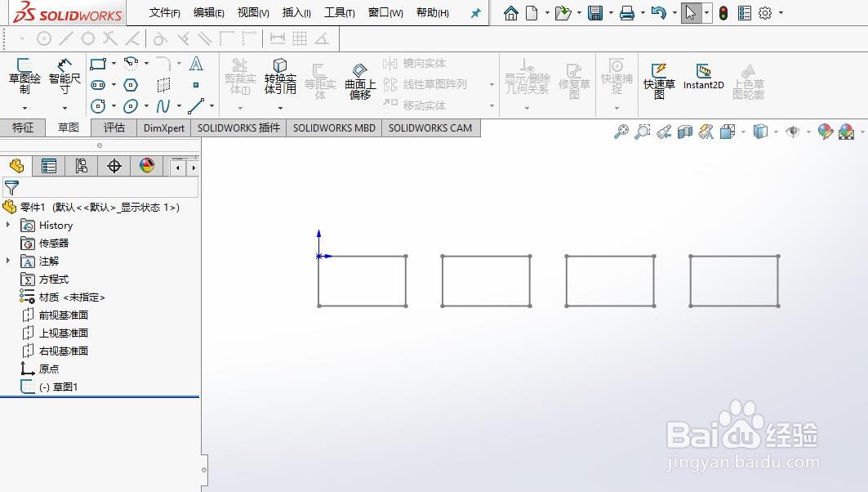Open Save button dropdown arrow
Image resolution: width=868 pixels, height=492 pixels.
coord(611,13)
